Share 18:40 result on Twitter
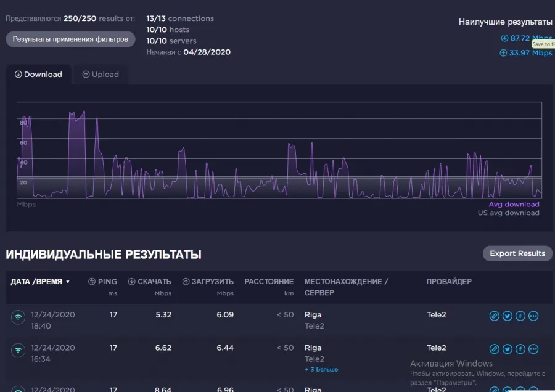This screenshot has width=555, height=392. click(x=508, y=316)
